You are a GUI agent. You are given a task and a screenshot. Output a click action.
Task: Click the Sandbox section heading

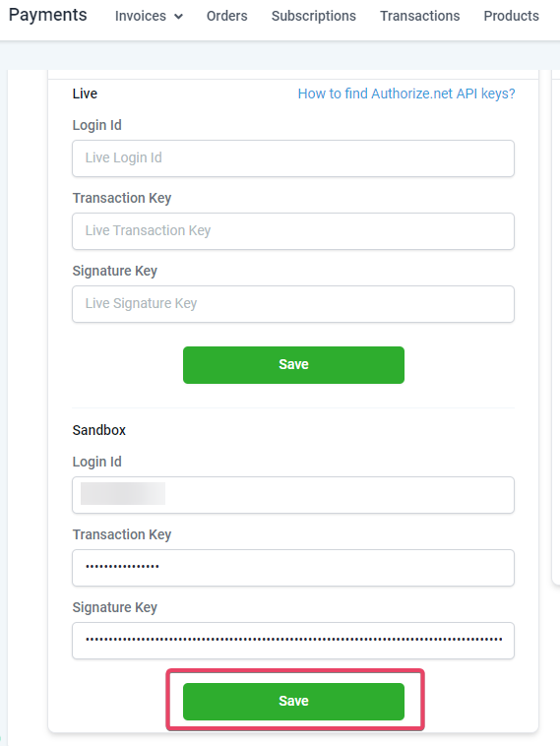pyautogui.click(x=99, y=430)
